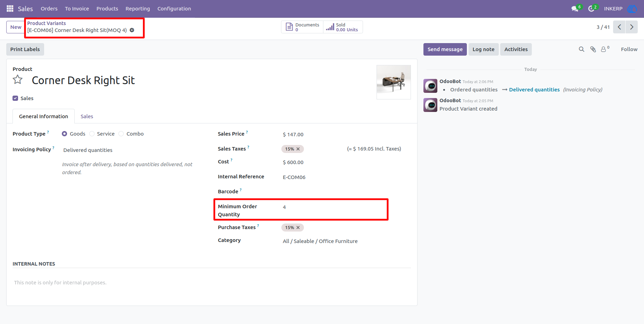Remove the 15% Purchase Taxes tag
This screenshot has width=644, height=324.
pyautogui.click(x=298, y=228)
